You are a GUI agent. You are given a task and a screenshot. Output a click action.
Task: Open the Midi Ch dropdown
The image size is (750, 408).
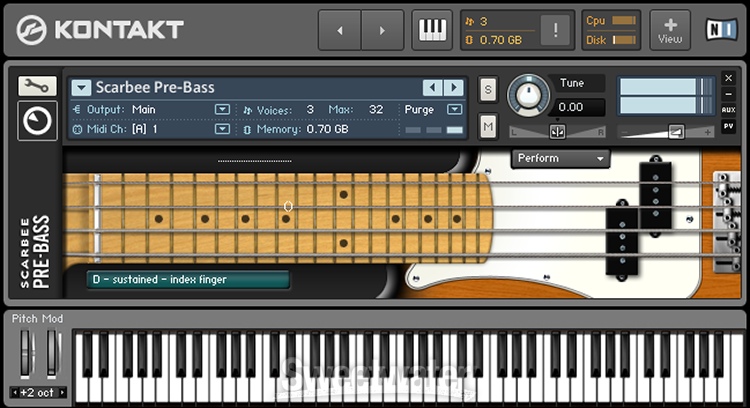[x=222, y=129]
